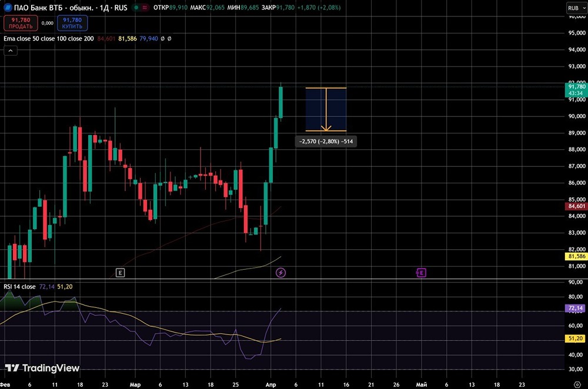Click the 25 date label on time axis
Image resolution: width=588 pixels, height=389 pixels.
(x=236, y=384)
